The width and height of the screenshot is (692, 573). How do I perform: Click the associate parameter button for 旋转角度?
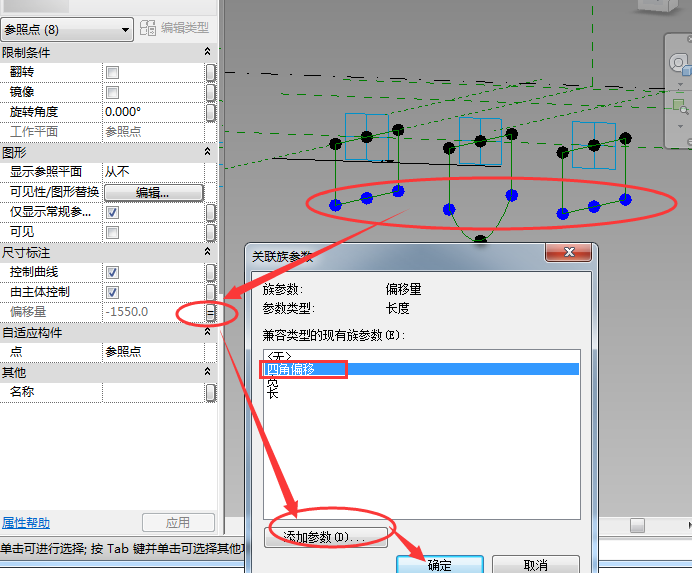point(211,112)
